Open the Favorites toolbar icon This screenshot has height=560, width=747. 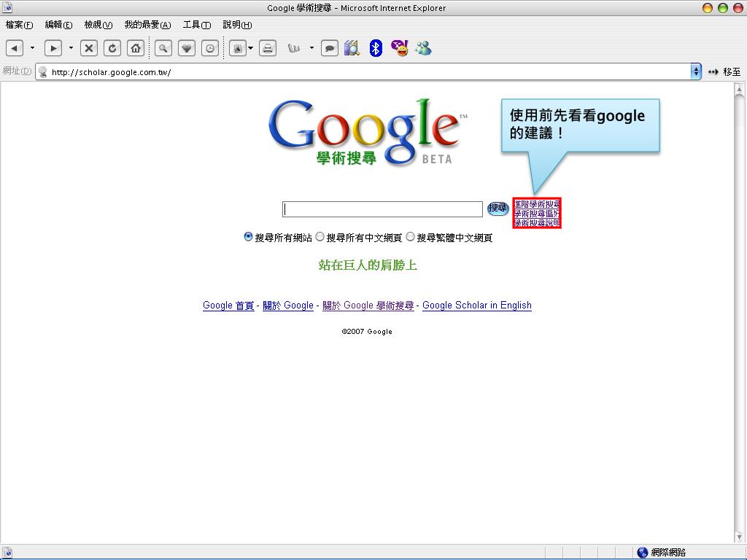(x=186, y=48)
